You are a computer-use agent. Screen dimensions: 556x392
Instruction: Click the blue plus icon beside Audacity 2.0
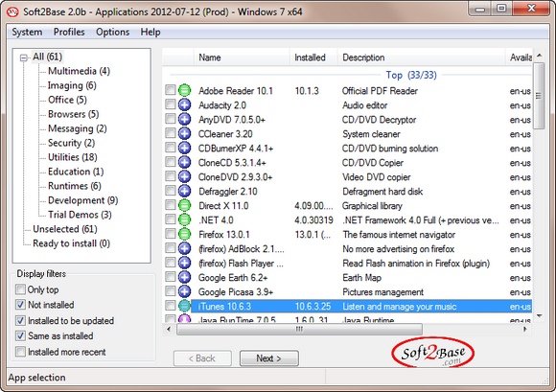tap(184, 104)
